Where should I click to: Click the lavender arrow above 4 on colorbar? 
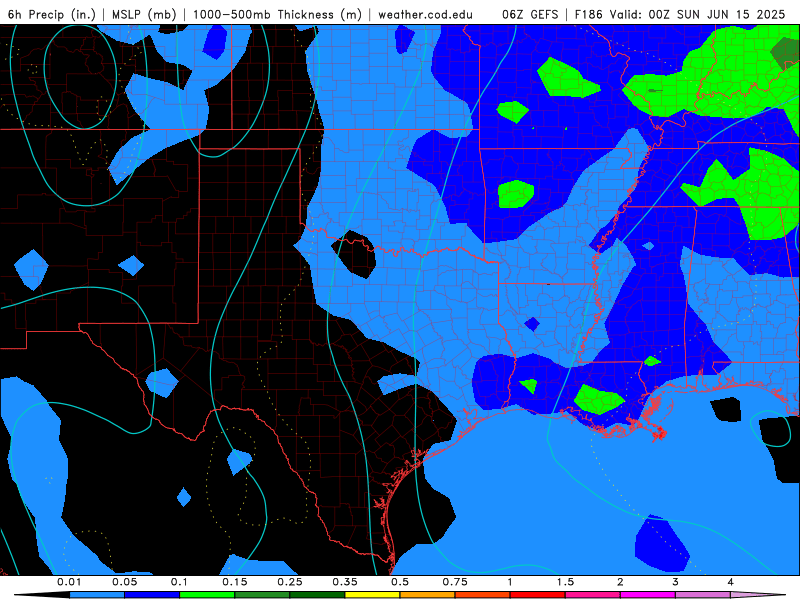tap(758, 595)
